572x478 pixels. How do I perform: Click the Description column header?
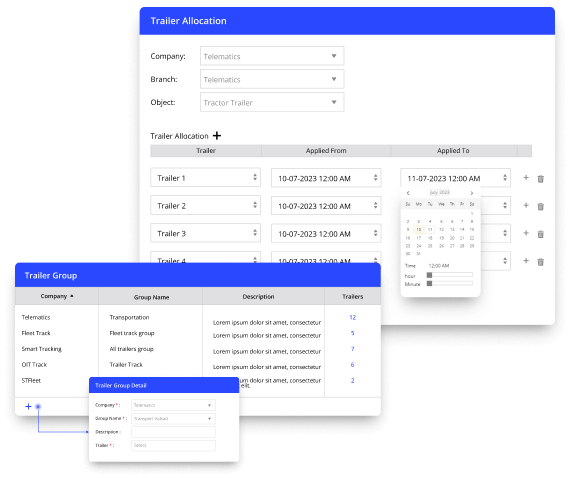click(258, 296)
